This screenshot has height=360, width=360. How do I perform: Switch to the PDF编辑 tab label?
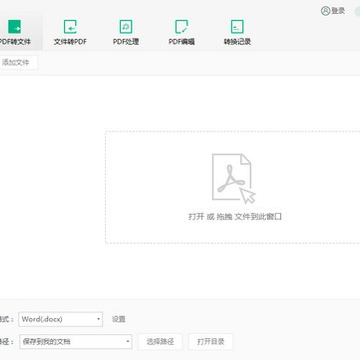181,42
